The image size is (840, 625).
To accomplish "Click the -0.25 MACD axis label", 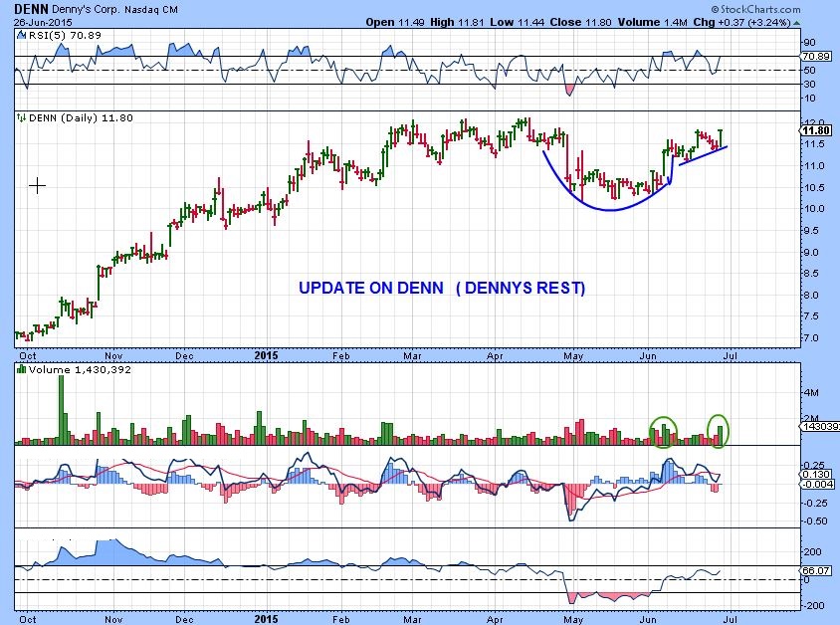I will tap(814, 503).
